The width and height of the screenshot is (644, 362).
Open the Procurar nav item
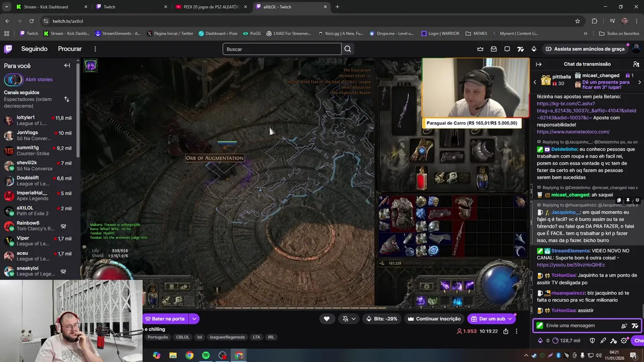click(x=70, y=49)
